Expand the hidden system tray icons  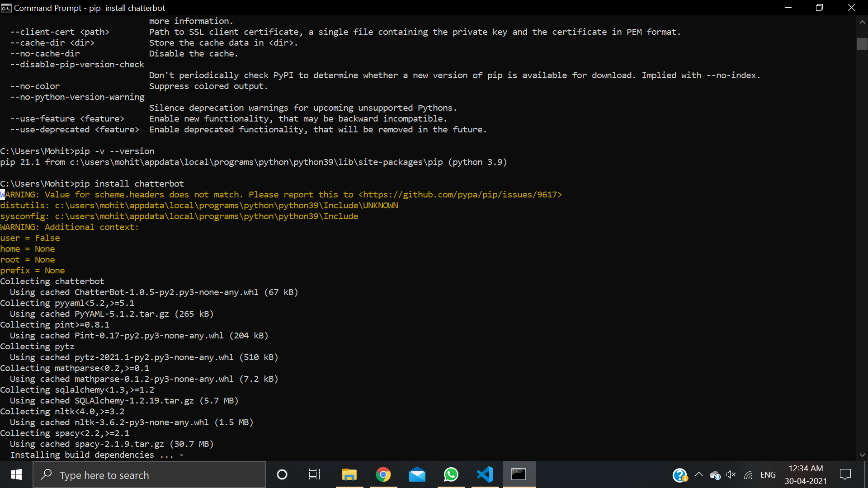(x=698, y=475)
